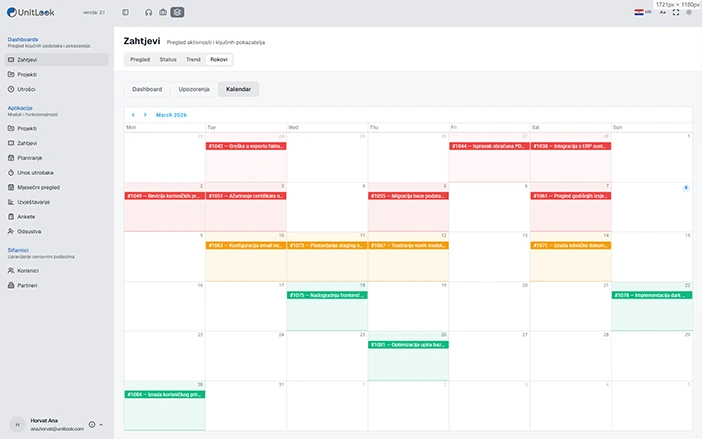Click the Aplikacije section heading

click(x=20, y=108)
